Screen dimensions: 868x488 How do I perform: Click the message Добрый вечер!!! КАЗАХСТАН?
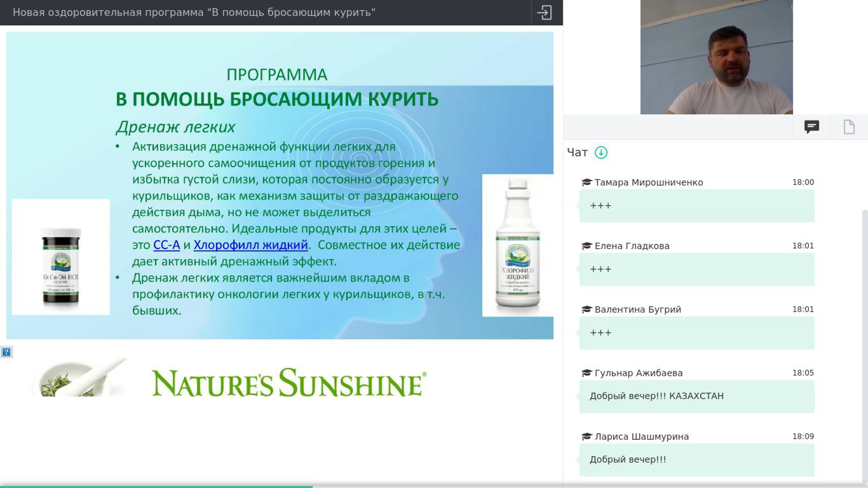[x=697, y=396]
